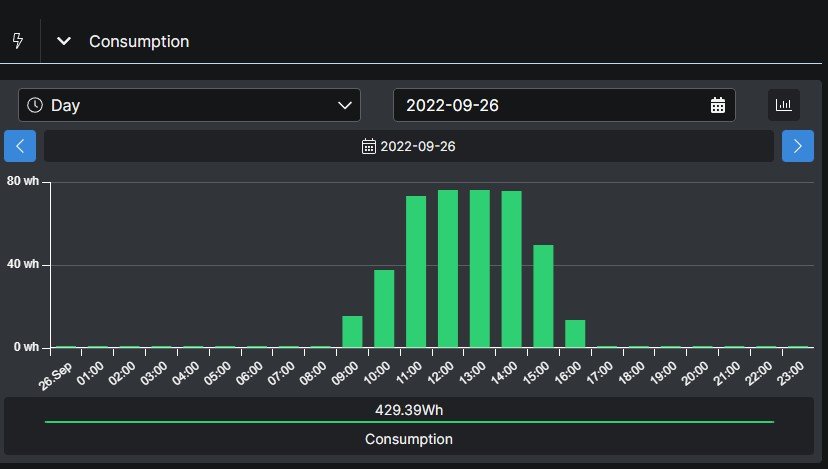Image resolution: width=828 pixels, height=469 pixels.
Task: Collapse the Consumption section chevron
Action: point(64,41)
